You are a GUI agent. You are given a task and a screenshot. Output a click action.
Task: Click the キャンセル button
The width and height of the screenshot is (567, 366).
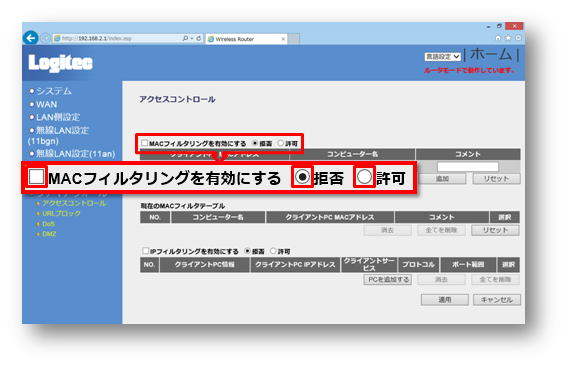point(497,300)
